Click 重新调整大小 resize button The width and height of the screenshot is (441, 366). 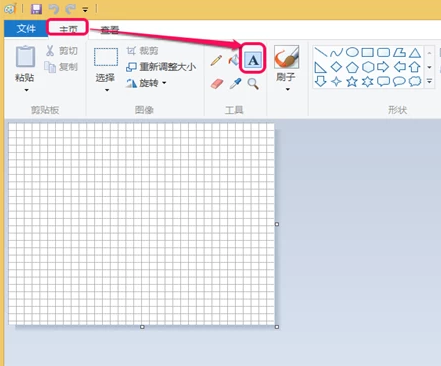(x=161, y=67)
